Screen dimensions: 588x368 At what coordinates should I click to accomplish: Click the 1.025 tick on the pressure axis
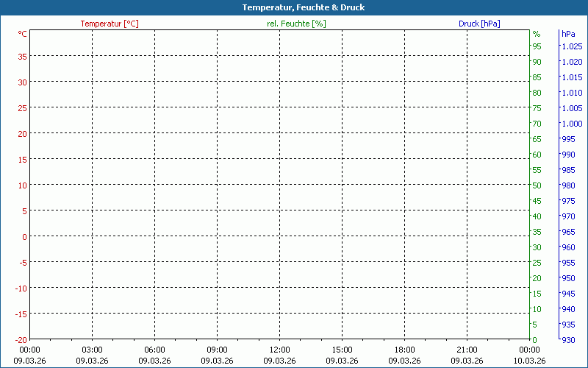[x=572, y=46]
